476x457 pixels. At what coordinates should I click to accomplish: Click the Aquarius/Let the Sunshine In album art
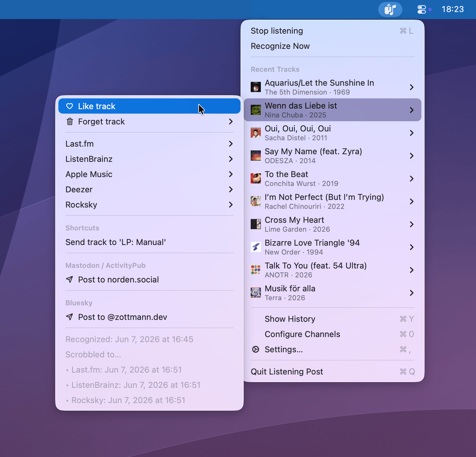coord(256,87)
